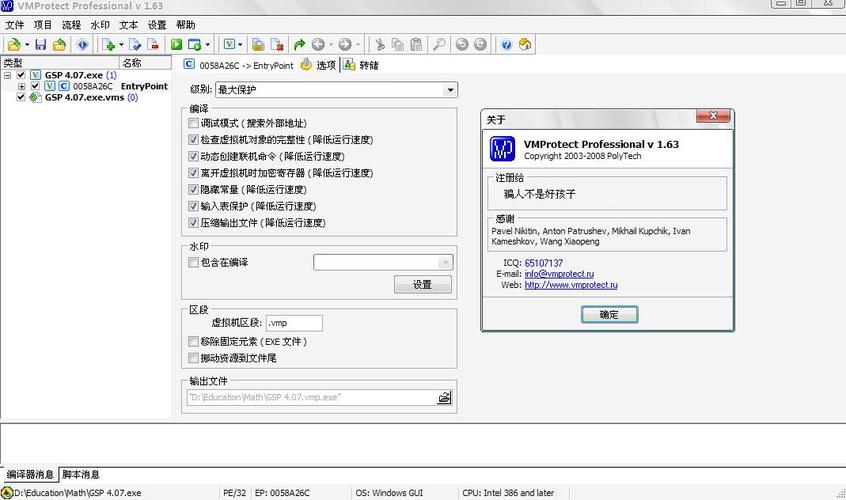The width and height of the screenshot is (846, 500).
Task: Open the dropdown beside the run window icon
Action: coord(208,45)
